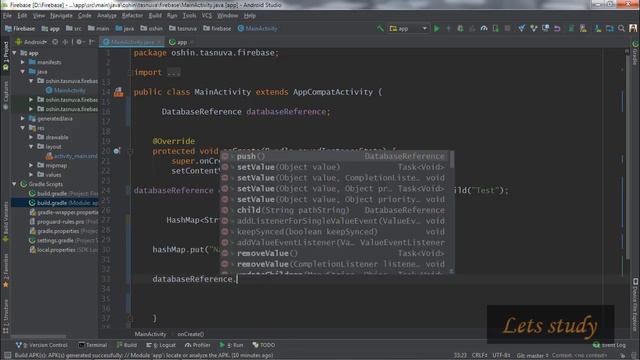Choose setValue(Object value) completion
This screenshot has height=360, width=640.
[x=334, y=167]
